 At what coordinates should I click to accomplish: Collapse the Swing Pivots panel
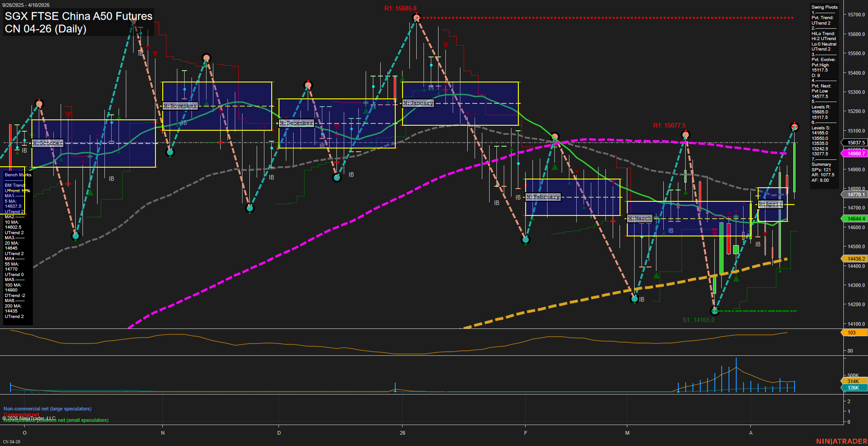click(x=824, y=7)
